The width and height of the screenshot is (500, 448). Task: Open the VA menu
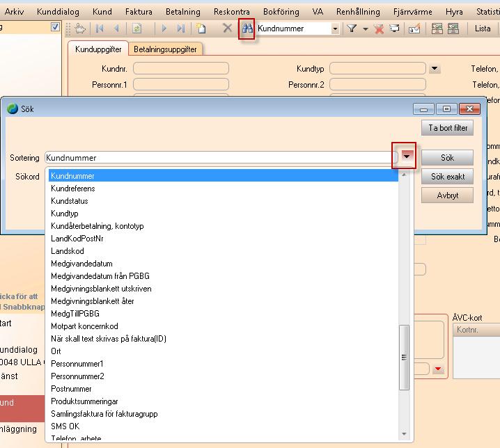click(x=318, y=12)
